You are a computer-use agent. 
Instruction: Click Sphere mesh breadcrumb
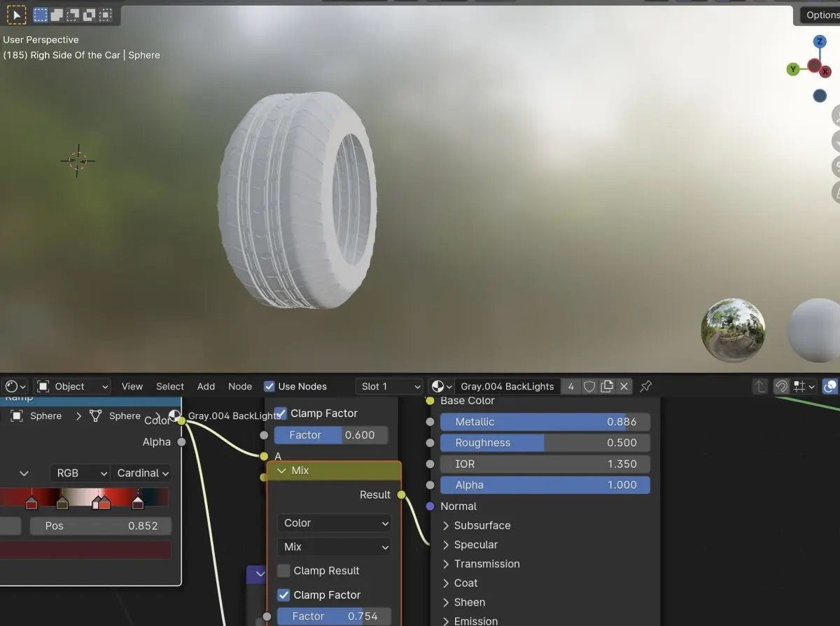tap(115, 415)
